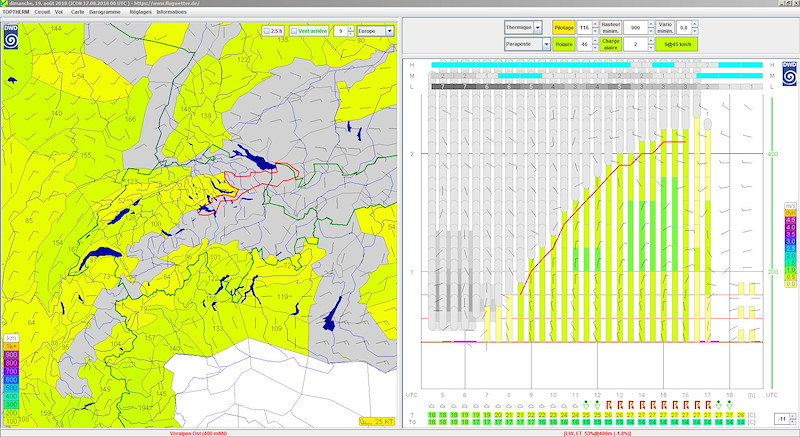
Task: Open the Vol menu
Action: click(59, 12)
